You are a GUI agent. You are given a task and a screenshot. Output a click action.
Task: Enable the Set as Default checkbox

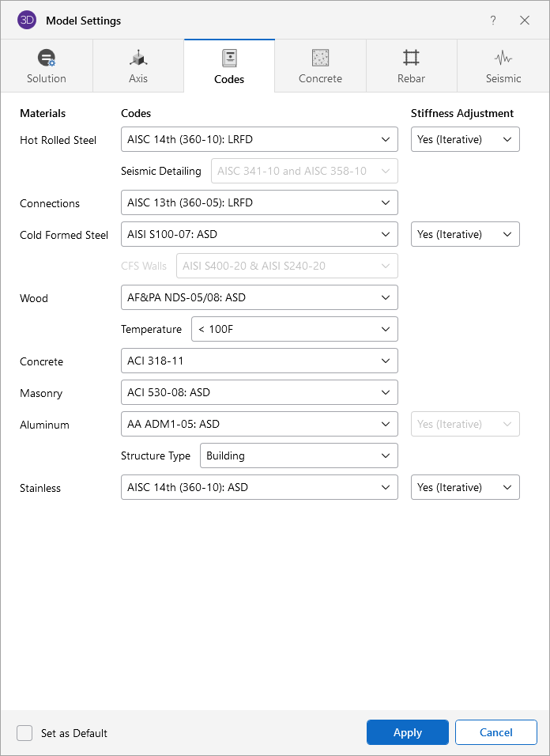pyautogui.click(x=24, y=732)
